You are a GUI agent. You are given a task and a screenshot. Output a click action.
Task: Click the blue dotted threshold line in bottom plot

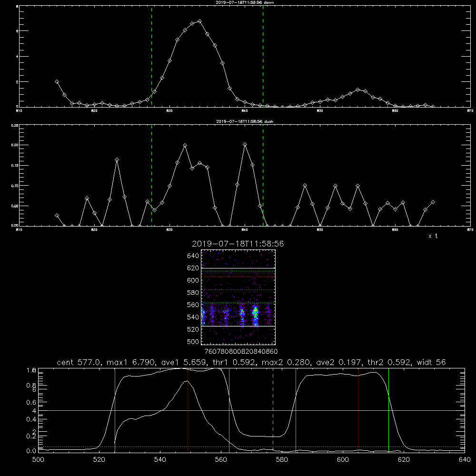251,446
